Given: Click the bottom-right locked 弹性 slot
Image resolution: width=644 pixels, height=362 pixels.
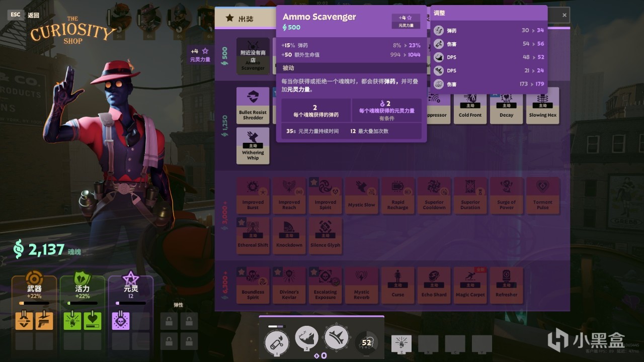Looking at the screenshot, I should (189, 341).
